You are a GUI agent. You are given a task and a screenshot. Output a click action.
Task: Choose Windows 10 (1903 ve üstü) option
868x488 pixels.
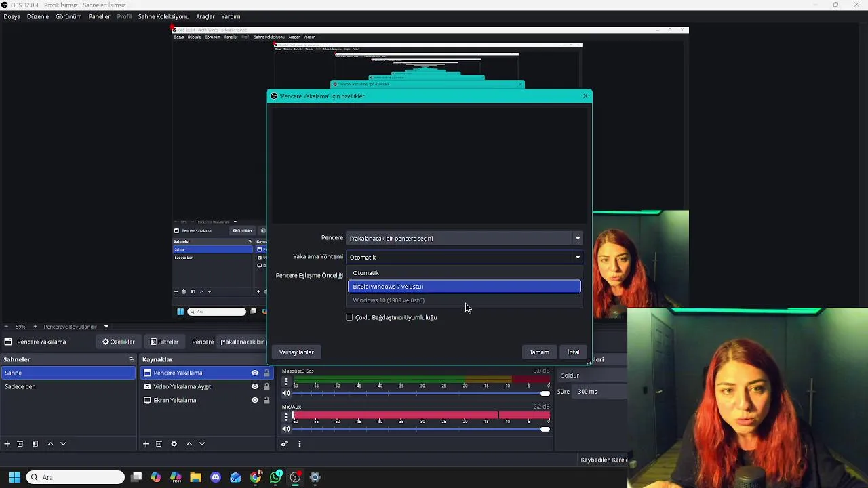465,300
